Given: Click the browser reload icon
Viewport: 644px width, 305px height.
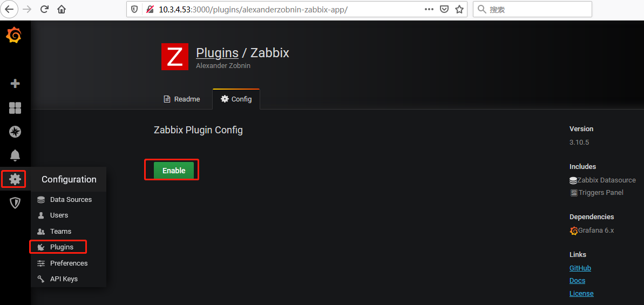Looking at the screenshot, I should coord(44,9).
